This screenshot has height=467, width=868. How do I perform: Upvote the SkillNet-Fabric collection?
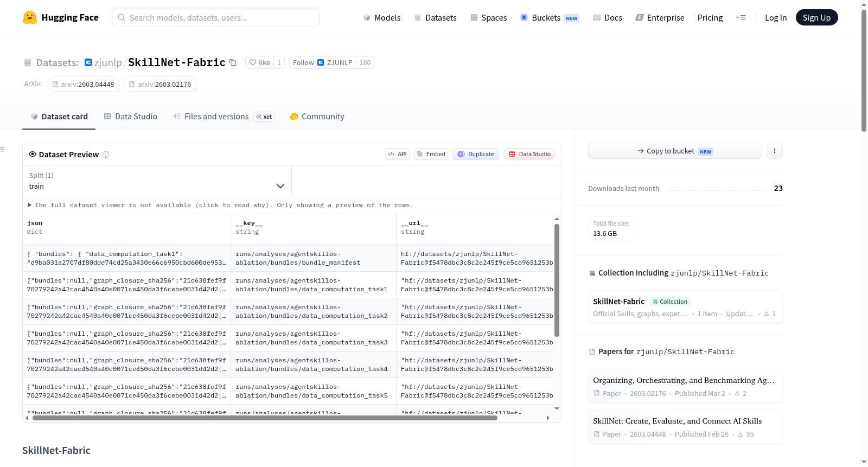[x=770, y=314]
